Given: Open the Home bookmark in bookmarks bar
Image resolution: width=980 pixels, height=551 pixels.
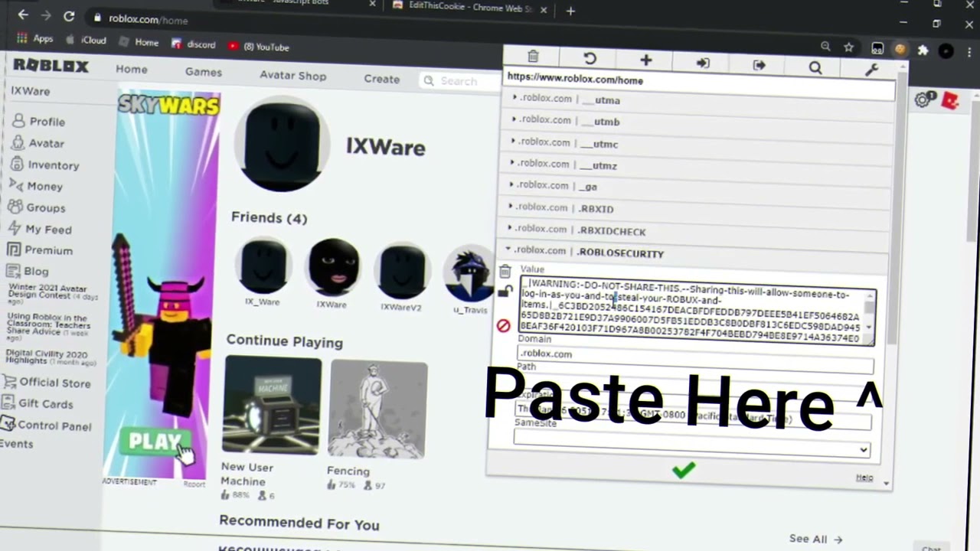Looking at the screenshot, I should point(139,42).
